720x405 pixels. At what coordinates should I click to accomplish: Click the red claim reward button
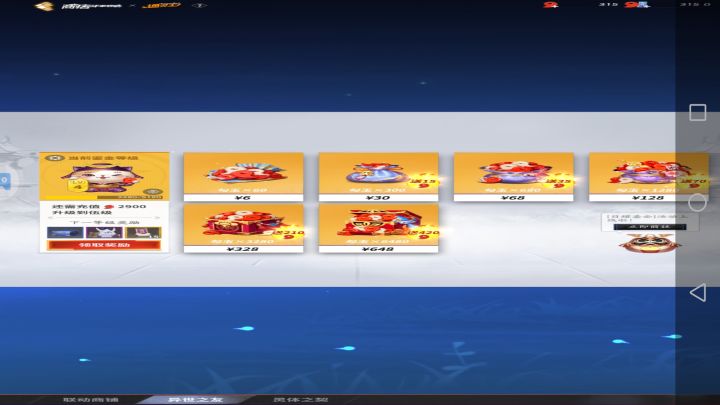tap(104, 245)
